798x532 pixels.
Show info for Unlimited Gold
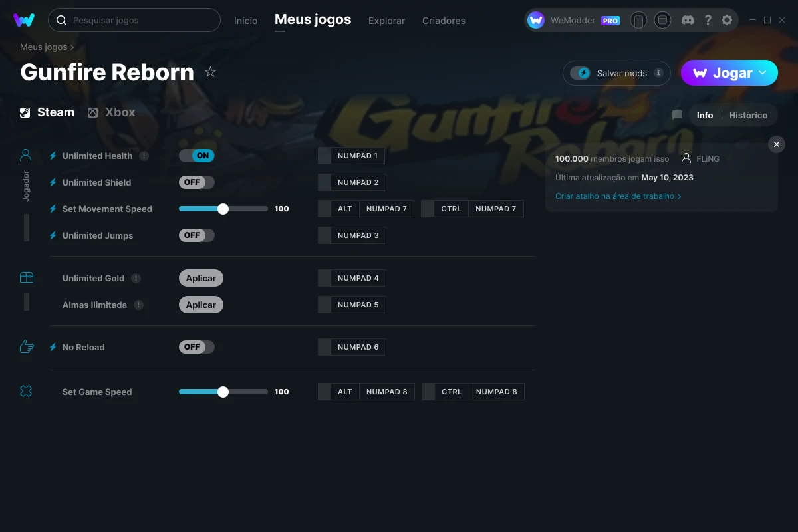pos(136,278)
